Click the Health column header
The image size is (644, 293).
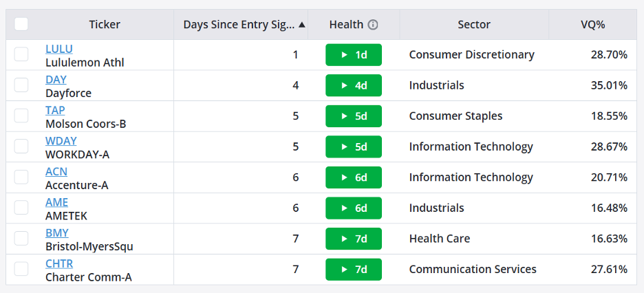pyautogui.click(x=346, y=25)
